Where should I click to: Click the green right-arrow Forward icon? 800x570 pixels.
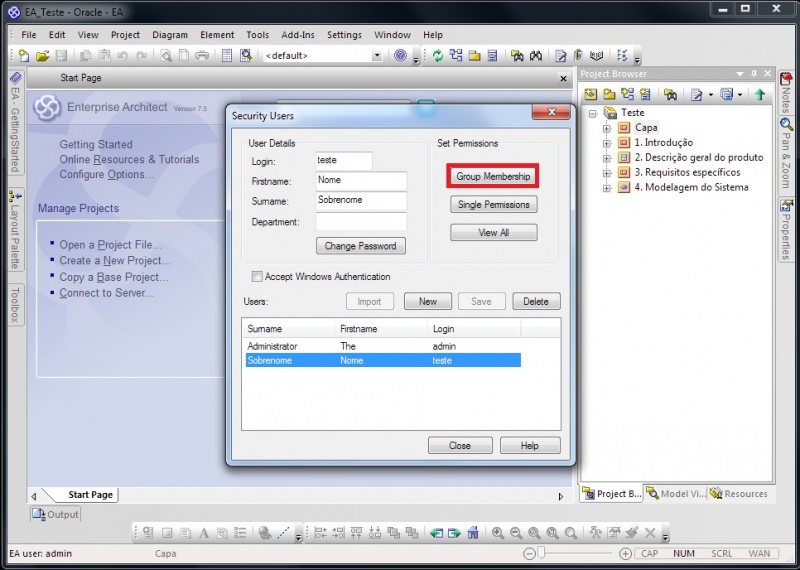click(454, 533)
